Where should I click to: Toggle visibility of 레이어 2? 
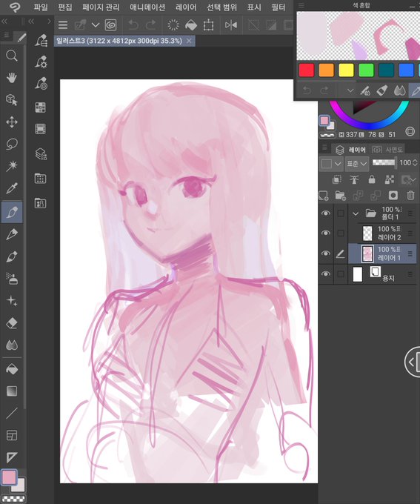click(325, 233)
